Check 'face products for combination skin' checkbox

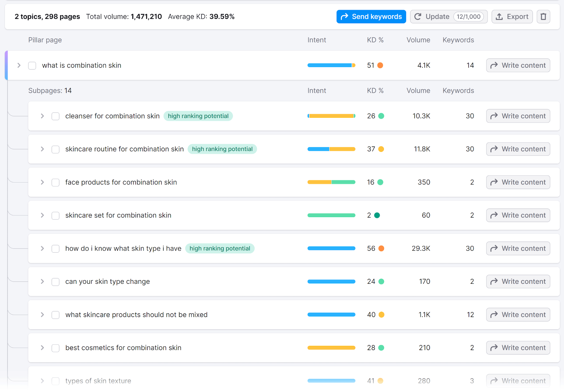pos(55,183)
